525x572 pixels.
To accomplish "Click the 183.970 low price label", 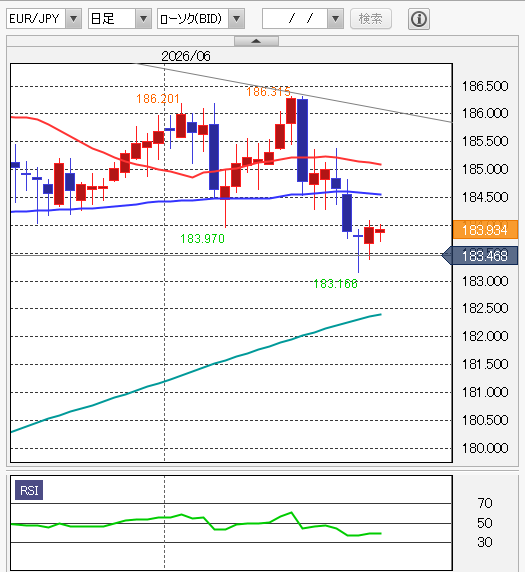I will [202, 239].
